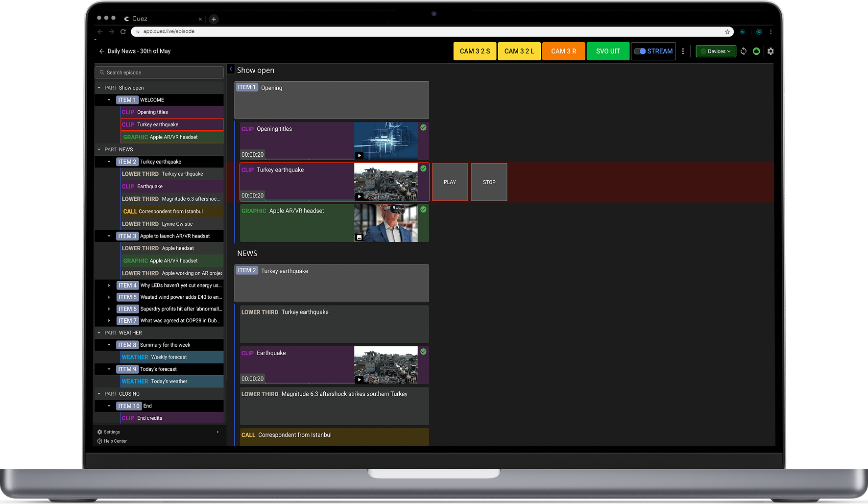The height and width of the screenshot is (504, 868).
Task: Open the Devices dropdown
Action: (x=716, y=51)
